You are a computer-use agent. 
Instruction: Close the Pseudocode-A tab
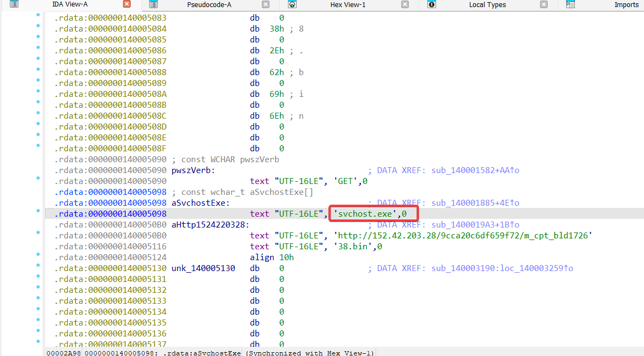pos(266,4)
